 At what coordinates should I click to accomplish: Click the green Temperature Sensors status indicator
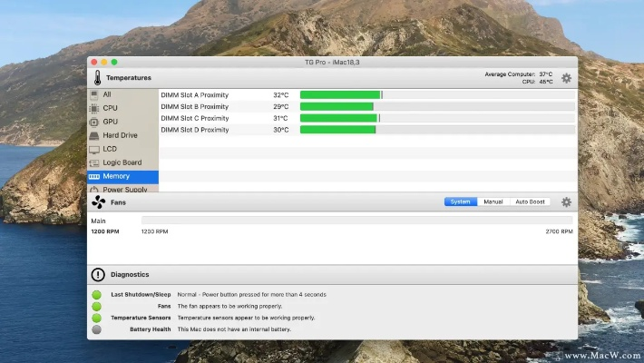[96, 318]
